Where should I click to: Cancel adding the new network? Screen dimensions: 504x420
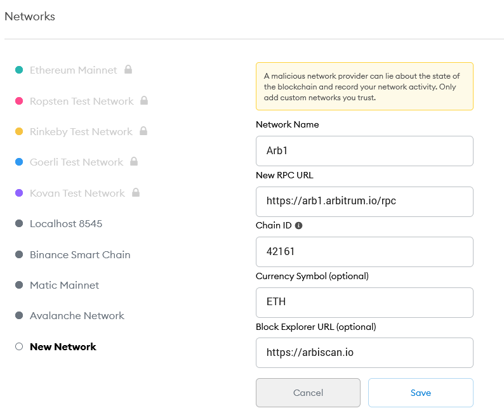[x=308, y=393]
